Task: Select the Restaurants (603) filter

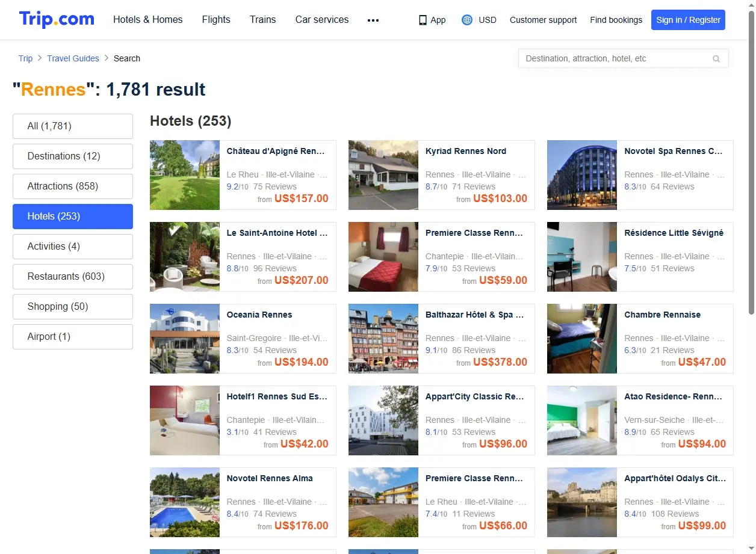Action: click(x=73, y=277)
